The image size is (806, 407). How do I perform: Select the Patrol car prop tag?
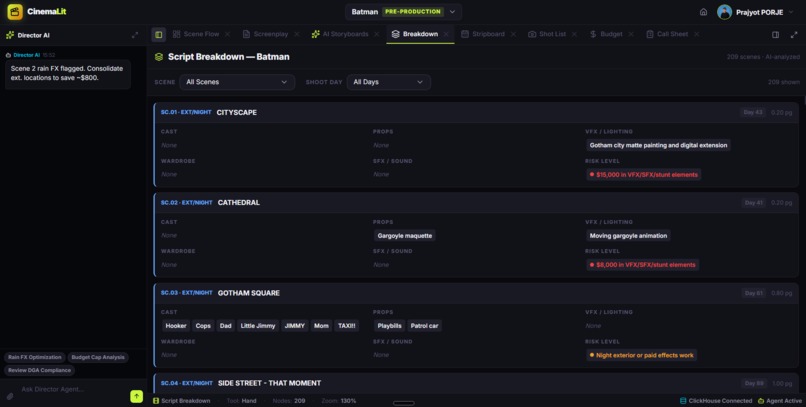point(424,326)
